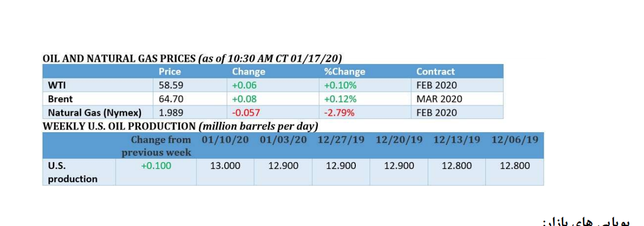Click the 12/20/19 date column header
Screen dimensions: 644x226
tap(399, 140)
